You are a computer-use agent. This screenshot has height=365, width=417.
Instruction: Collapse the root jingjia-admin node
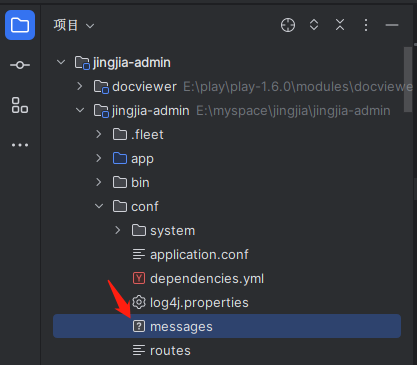(61, 62)
